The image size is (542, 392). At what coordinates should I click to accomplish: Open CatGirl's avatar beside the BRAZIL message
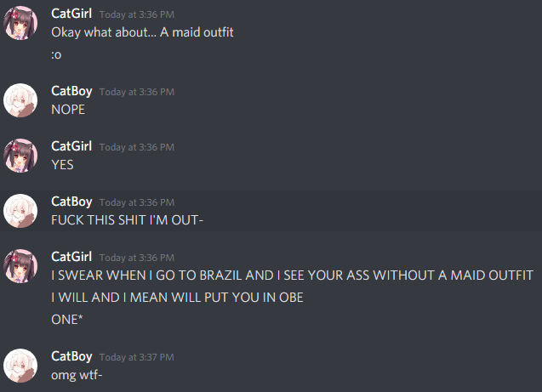pyautogui.click(x=20, y=266)
